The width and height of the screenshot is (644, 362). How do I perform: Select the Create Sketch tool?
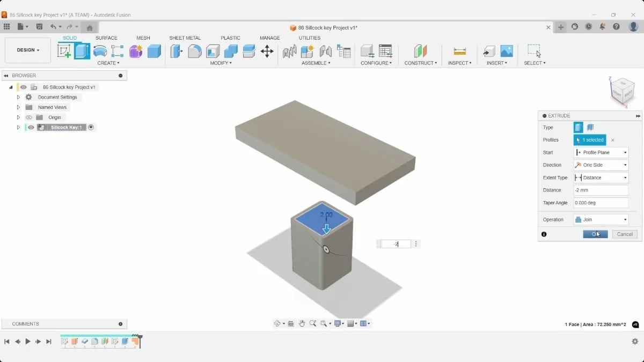click(x=64, y=51)
